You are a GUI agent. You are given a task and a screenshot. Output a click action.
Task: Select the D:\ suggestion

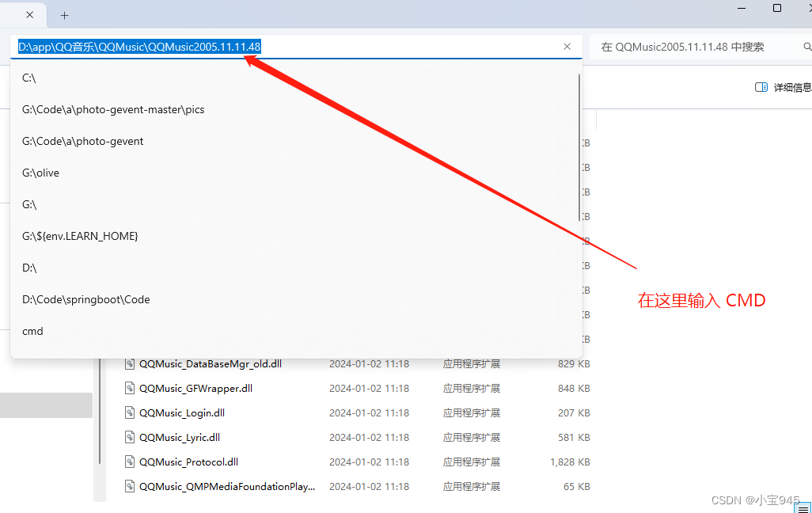296,268
